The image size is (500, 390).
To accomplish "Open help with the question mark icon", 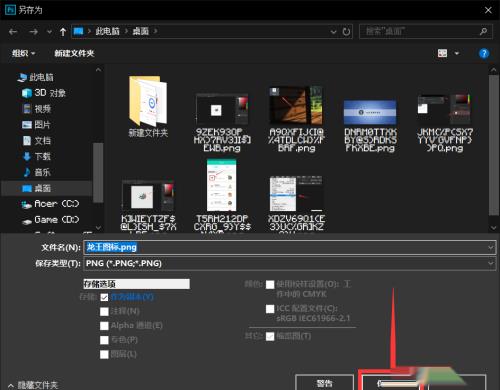I will pos(484,53).
